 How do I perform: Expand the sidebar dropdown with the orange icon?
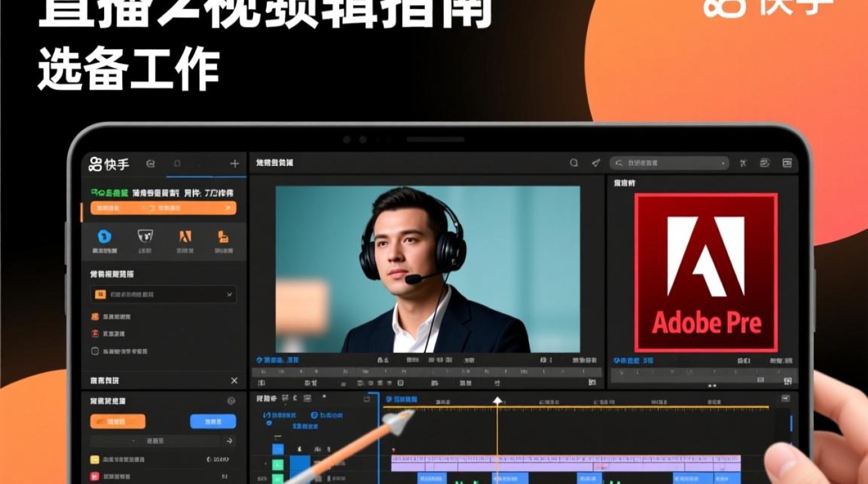coord(163,294)
